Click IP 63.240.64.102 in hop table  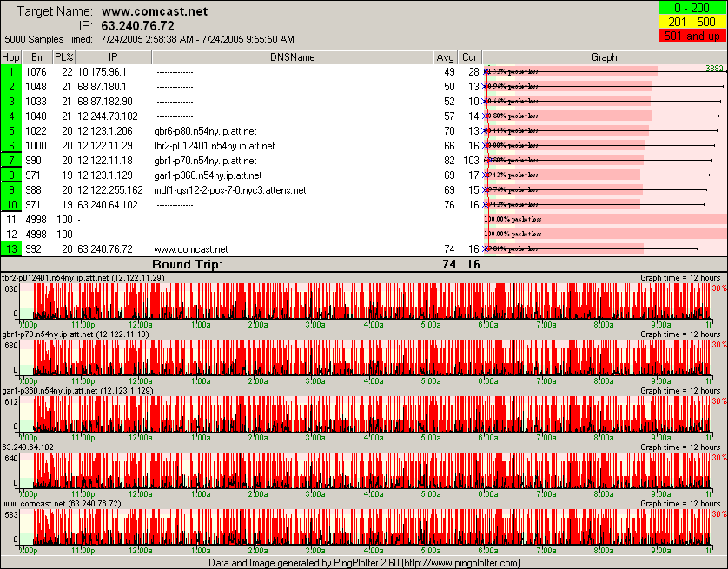pyautogui.click(x=107, y=205)
